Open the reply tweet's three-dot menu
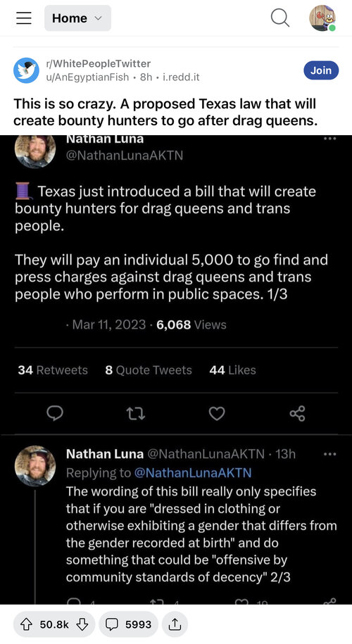 coord(329,454)
